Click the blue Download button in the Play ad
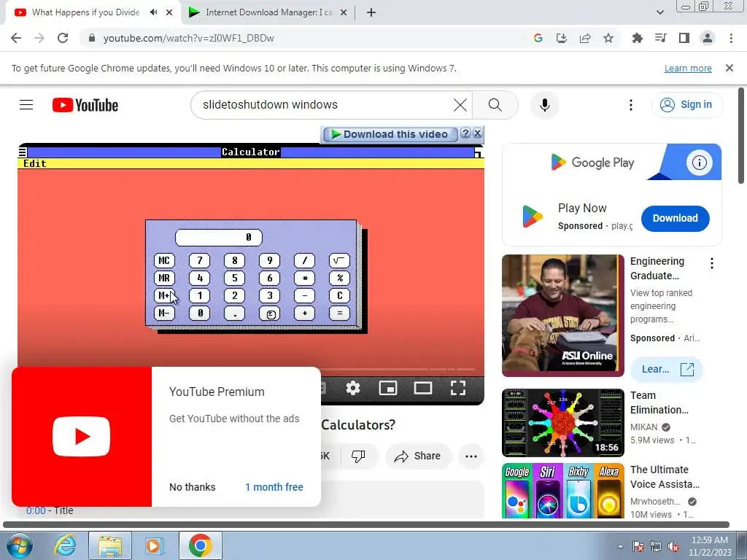 675,219
